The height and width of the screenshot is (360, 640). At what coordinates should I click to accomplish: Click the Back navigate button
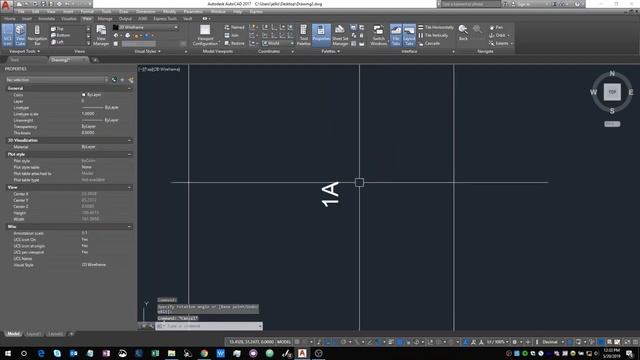tap(463, 33)
